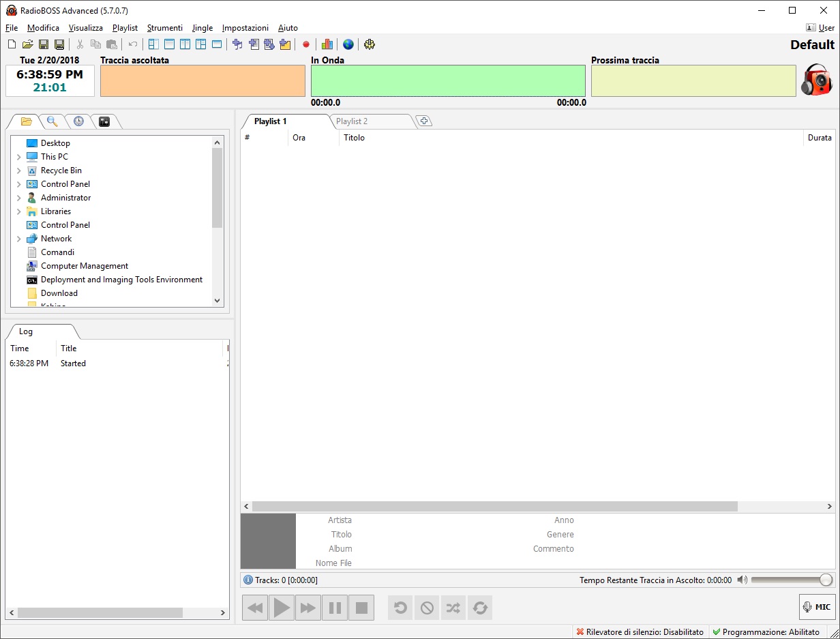Open the statistics bar chart icon
The height and width of the screenshot is (639, 840).
(327, 44)
